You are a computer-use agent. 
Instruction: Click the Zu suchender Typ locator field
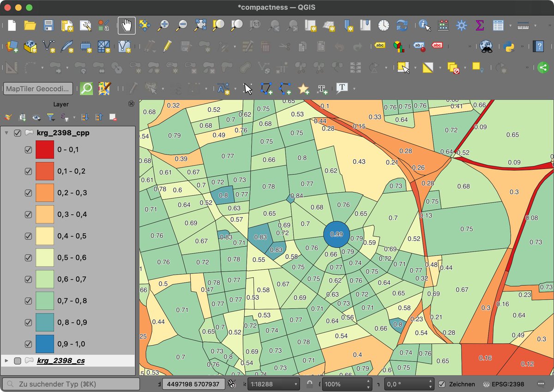[x=71, y=384]
